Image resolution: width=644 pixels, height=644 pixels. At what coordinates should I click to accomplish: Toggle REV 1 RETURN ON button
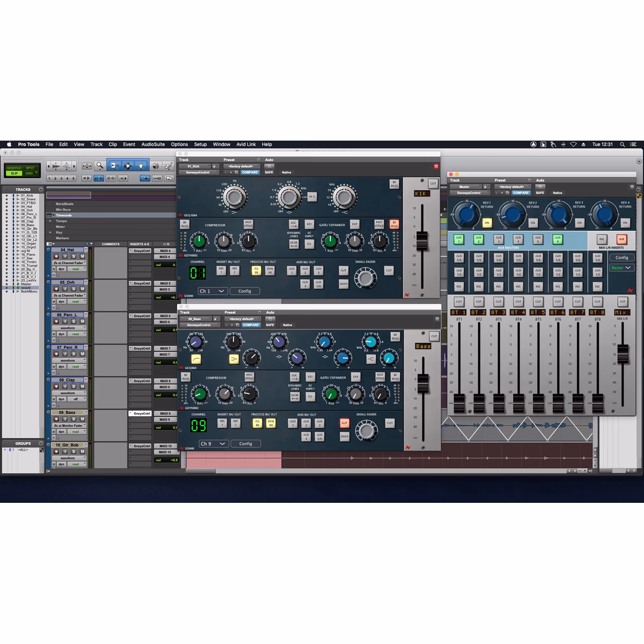click(x=487, y=222)
